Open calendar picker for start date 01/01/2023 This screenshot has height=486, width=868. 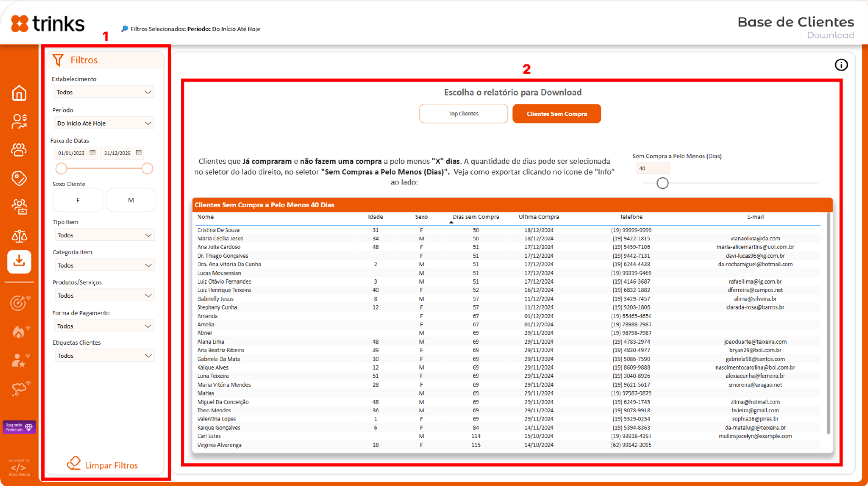(x=93, y=153)
